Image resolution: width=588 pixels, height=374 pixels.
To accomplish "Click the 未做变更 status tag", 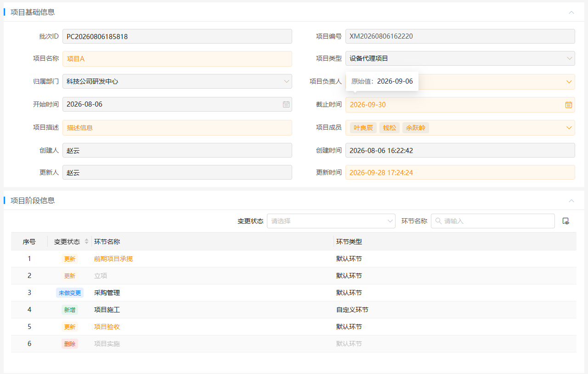I will coord(70,293).
